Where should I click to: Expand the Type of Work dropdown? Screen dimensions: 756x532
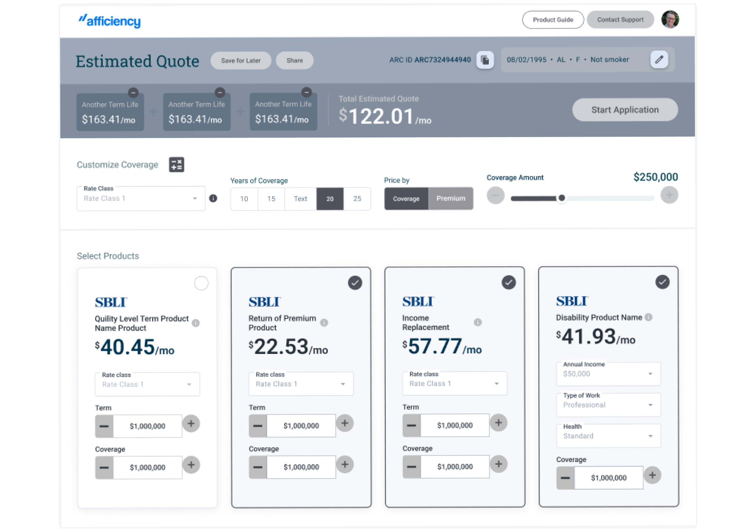pos(608,405)
